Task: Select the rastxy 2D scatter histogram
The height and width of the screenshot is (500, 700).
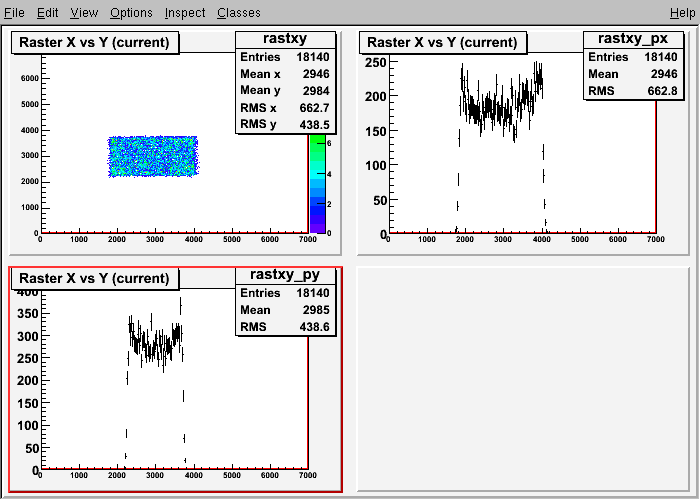Action: point(153,156)
